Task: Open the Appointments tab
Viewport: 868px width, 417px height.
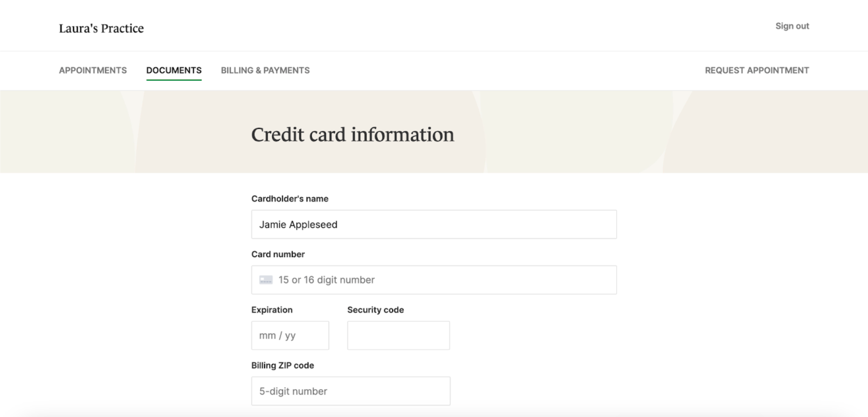Action: (x=93, y=70)
